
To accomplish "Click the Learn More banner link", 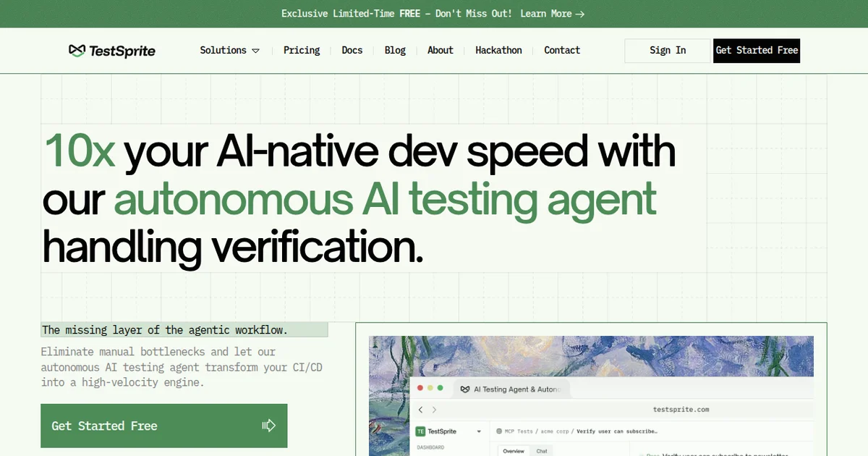I will point(546,14).
